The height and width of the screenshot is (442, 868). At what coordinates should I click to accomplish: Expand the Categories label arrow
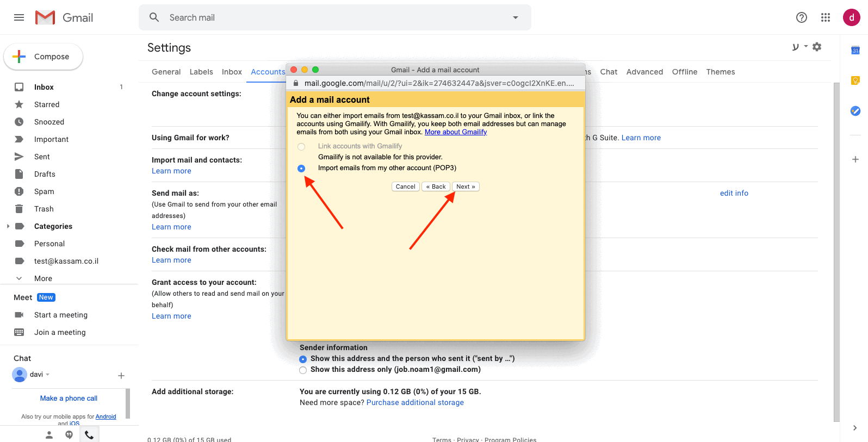pyautogui.click(x=8, y=226)
